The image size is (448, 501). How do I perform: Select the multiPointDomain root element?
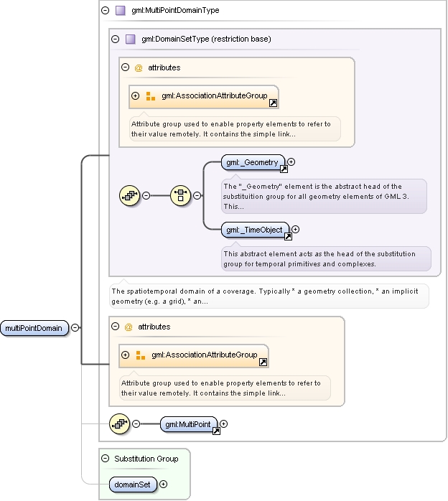tap(34, 328)
